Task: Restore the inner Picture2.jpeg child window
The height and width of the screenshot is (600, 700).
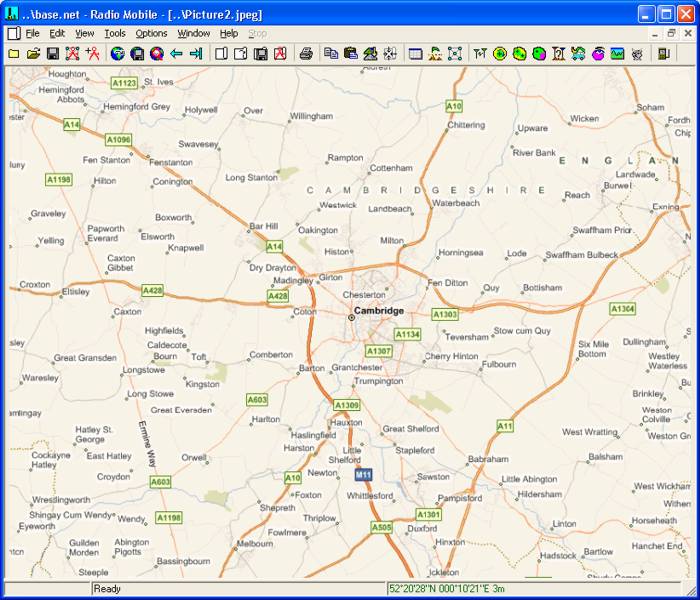Action: 671,33
